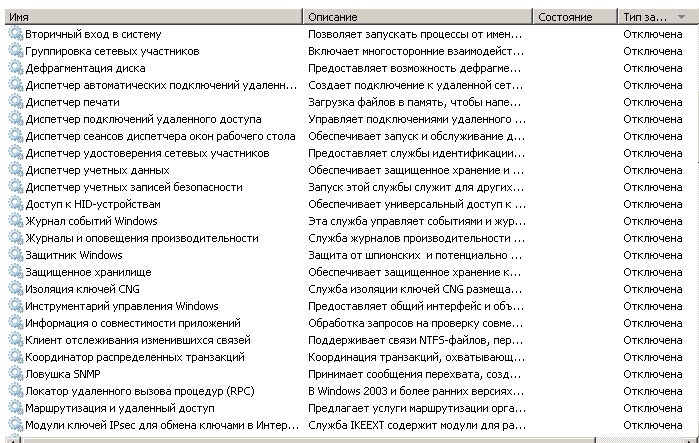Click gear icon of Диспетчер автоматических подключений
This screenshot has width=699, height=443.
pos(16,85)
